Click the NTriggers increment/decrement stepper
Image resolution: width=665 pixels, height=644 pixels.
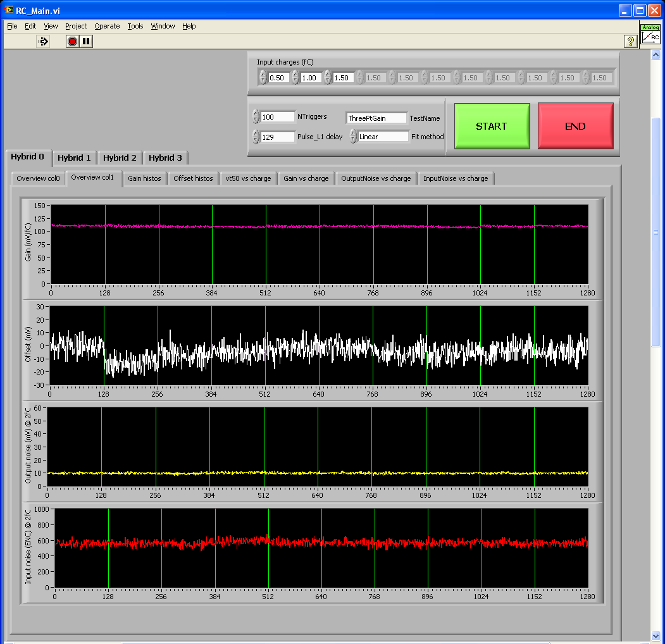[256, 117]
